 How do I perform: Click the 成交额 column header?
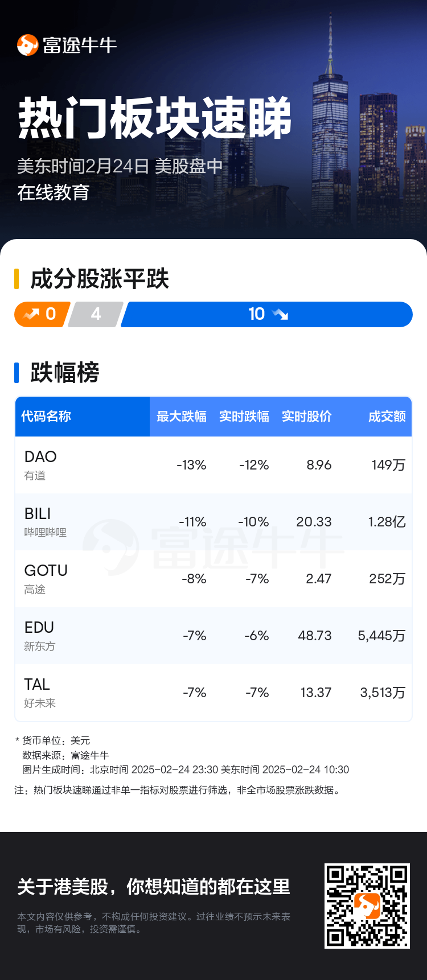pos(387,417)
